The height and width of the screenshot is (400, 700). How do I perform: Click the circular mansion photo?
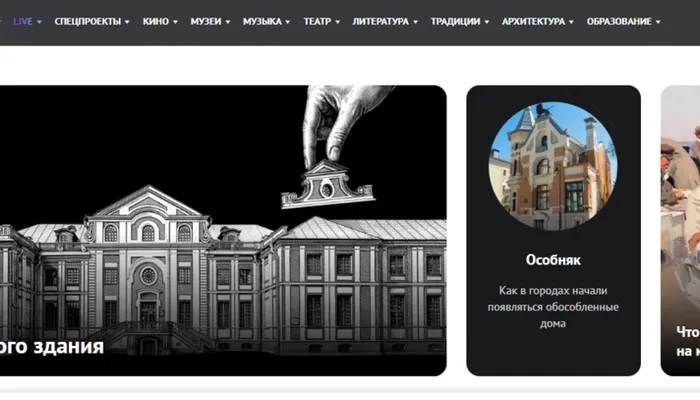tap(553, 166)
